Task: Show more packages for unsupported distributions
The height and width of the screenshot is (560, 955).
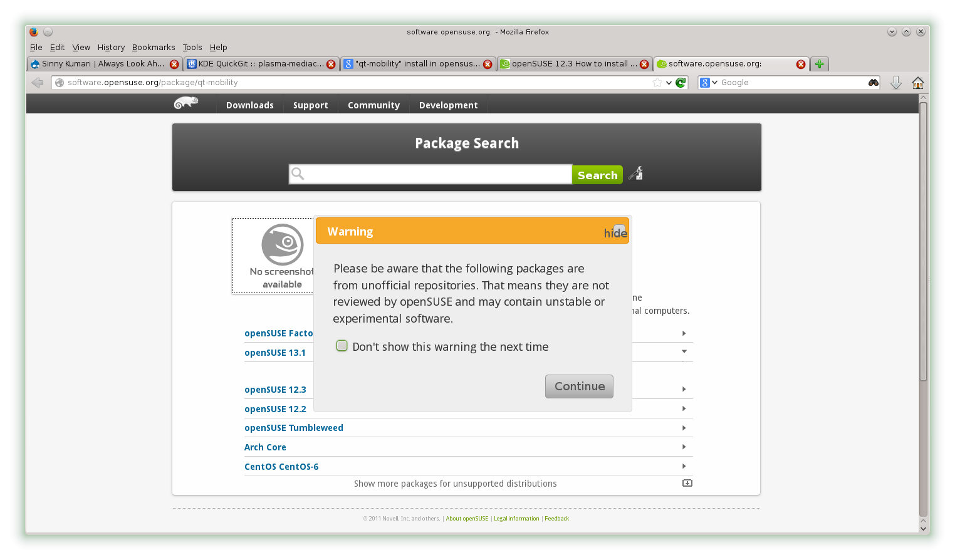Action: coord(456,484)
